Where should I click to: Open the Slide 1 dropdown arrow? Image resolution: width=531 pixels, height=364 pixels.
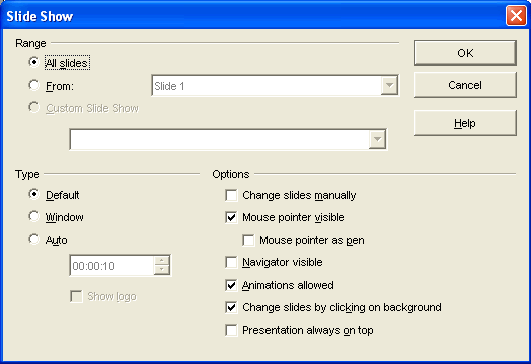[389, 86]
